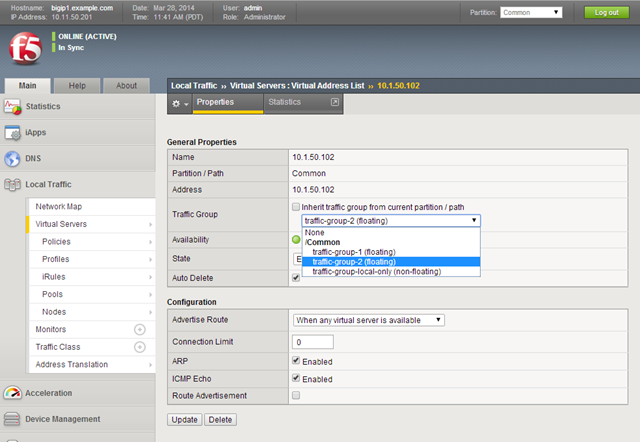The height and width of the screenshot is (442, 640).
Task: Open the Advertise Route dropdown
Action: [368, 320]
